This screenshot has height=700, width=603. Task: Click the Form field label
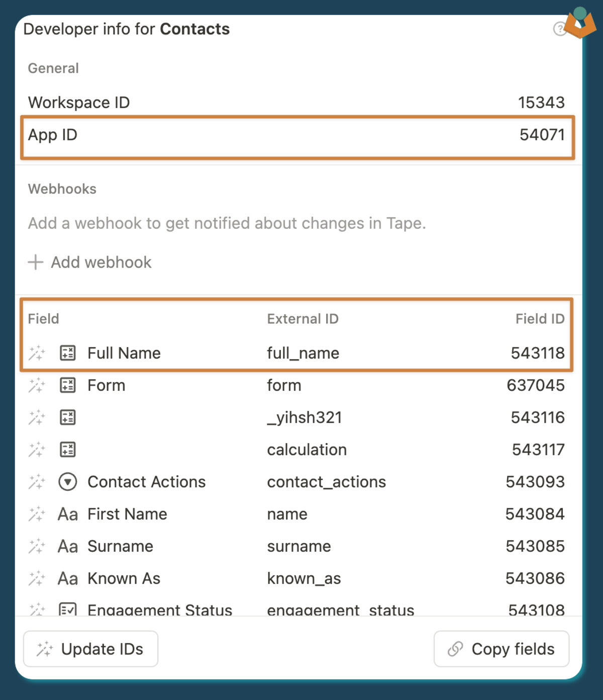pos(107,385)
